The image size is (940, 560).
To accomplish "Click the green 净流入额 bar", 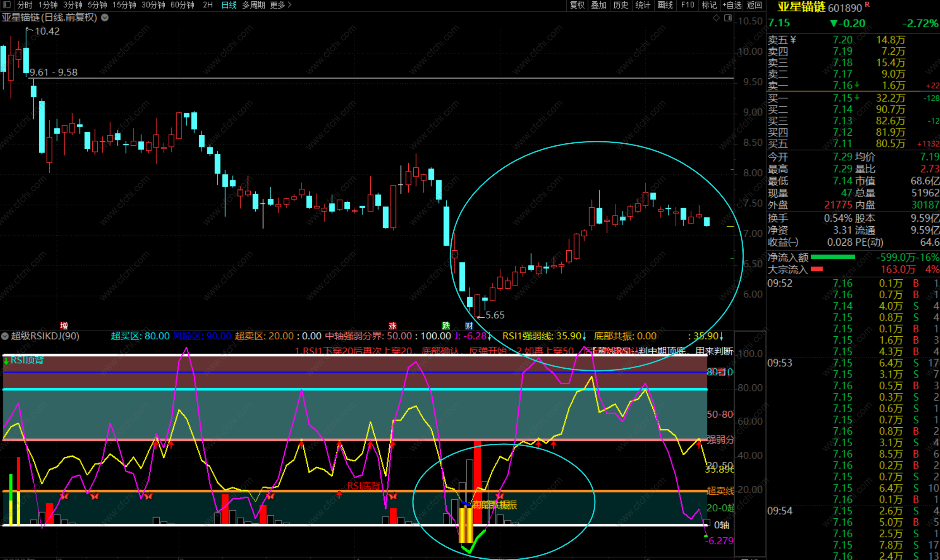I will tap(833, 257).
